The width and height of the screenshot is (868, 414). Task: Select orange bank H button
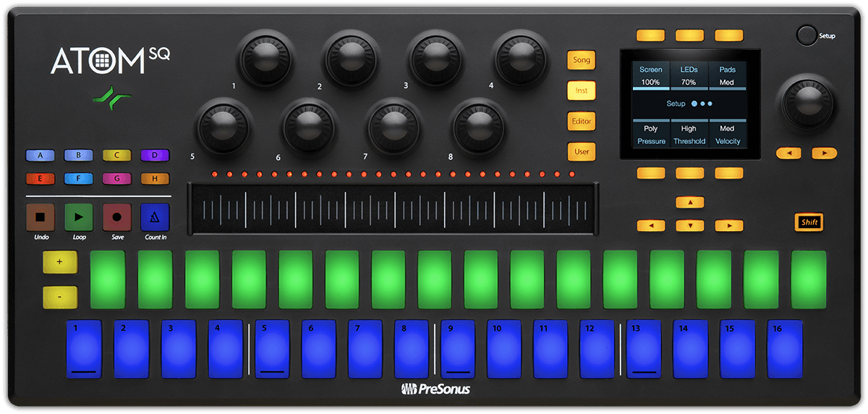point(155,178)
